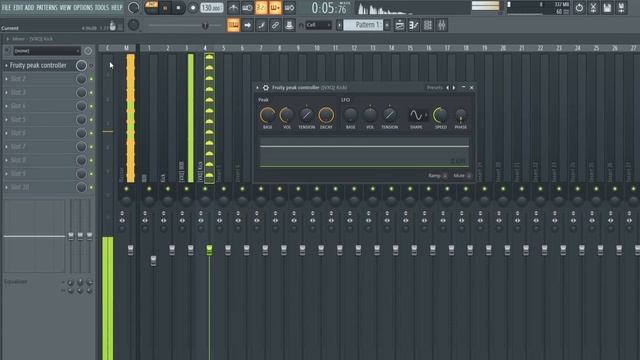Viewport: 640px width, 360px height.
Task: Open the Mixer view icon
Action: pos(442,25)
